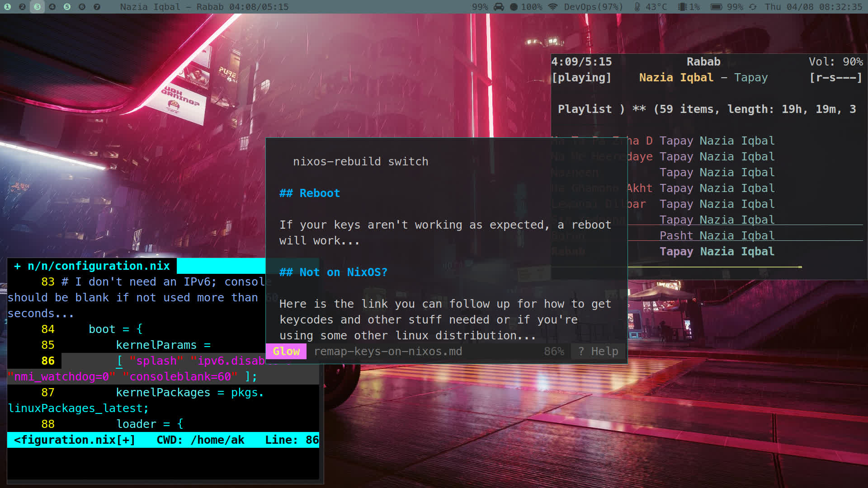
Task: Click the date and time in top bar
Action: pos(814,7)
